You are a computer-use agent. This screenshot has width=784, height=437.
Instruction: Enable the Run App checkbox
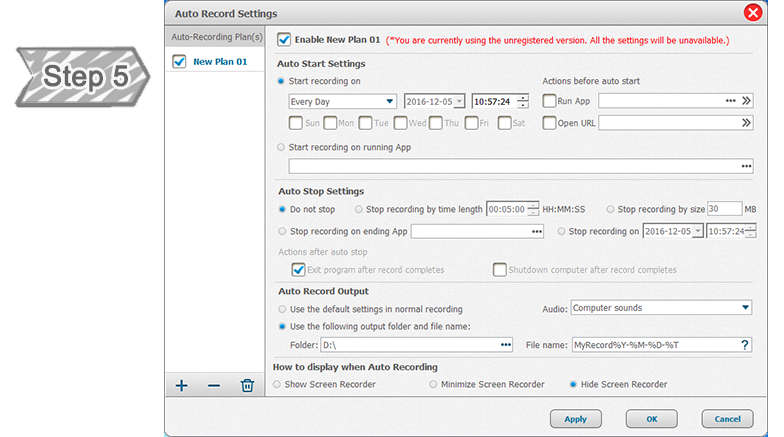coord(549,101)
